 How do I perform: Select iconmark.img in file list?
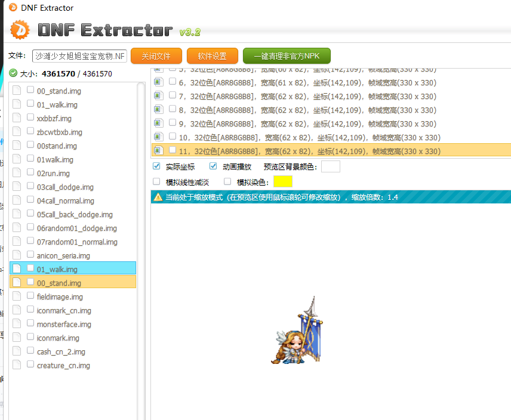(58, 338)
